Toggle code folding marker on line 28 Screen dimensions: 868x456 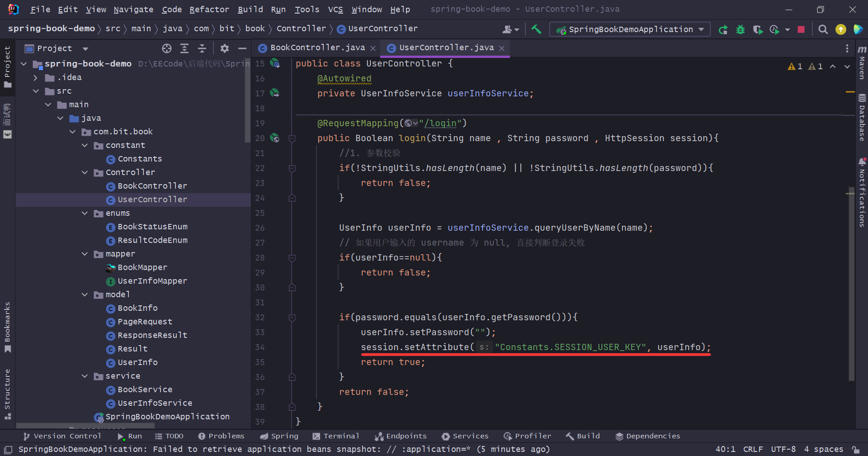292,258
